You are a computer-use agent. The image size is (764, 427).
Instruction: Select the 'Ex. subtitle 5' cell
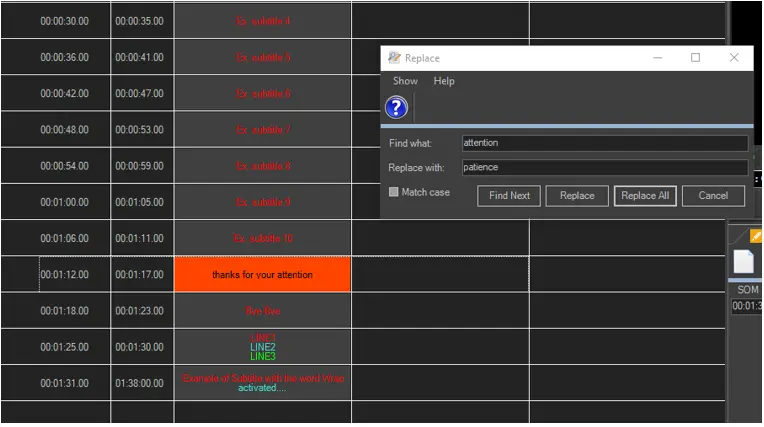click(x=262, y=57)
